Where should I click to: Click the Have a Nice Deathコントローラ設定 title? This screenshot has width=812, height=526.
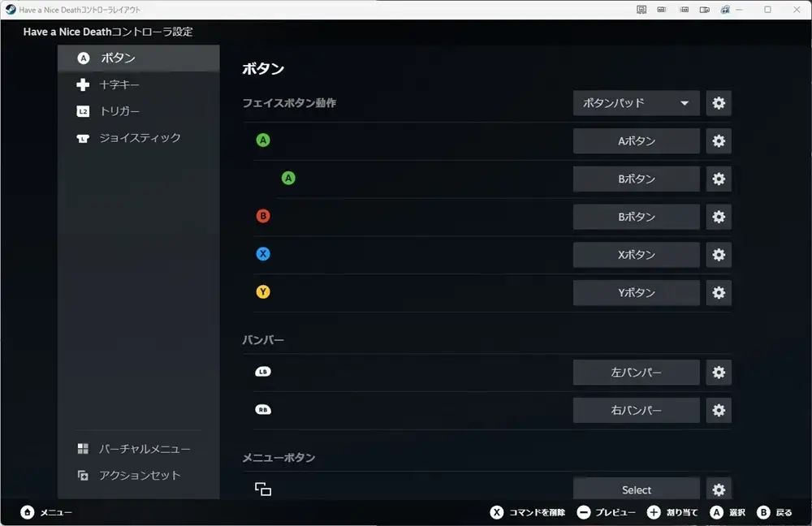[108, 32]
